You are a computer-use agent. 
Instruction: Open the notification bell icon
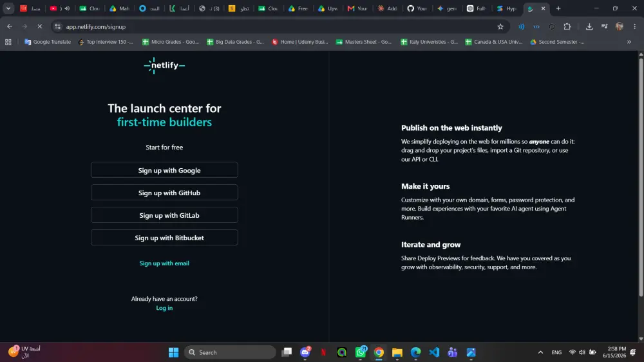pyautogui.click(x=633, y=352)
